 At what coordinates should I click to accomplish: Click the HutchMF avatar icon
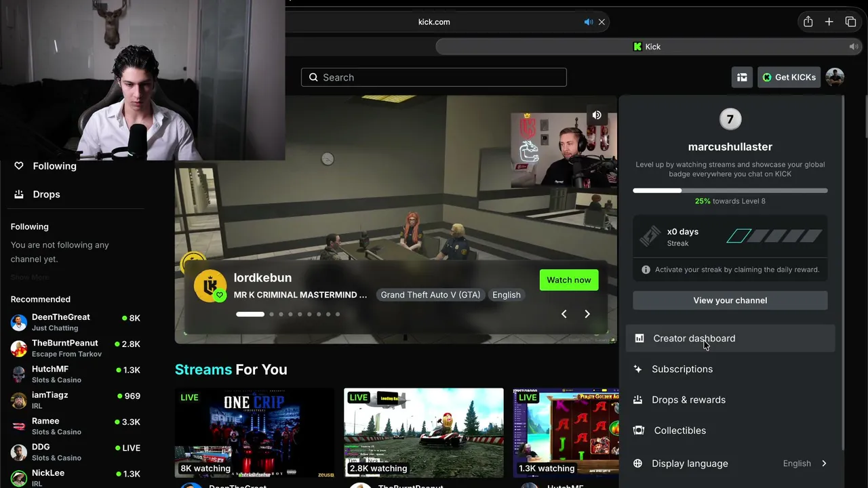[x=19, y=374]
